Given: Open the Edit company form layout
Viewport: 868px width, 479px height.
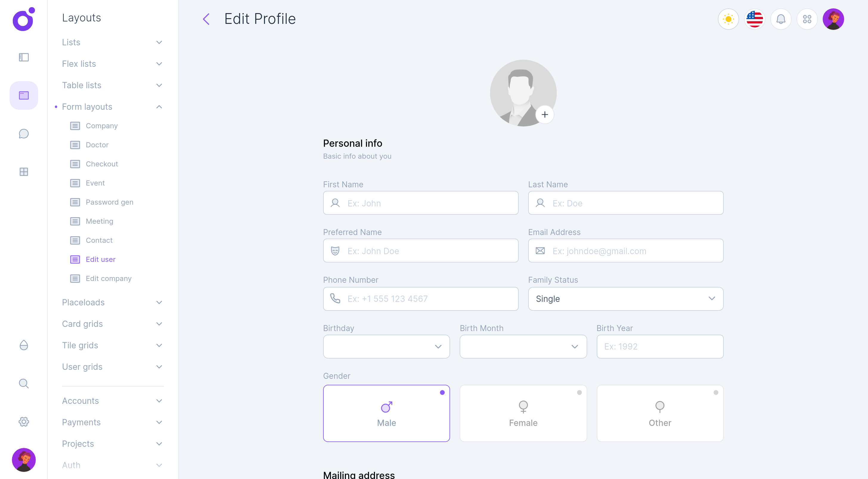Looking at the screenshot, I should pyautogui.click(x=108, y=279).
